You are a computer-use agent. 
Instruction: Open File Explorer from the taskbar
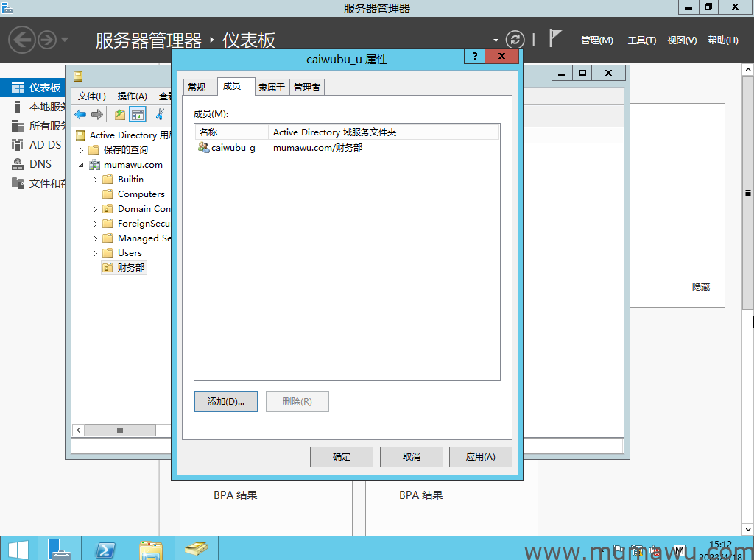pos(151,550)
